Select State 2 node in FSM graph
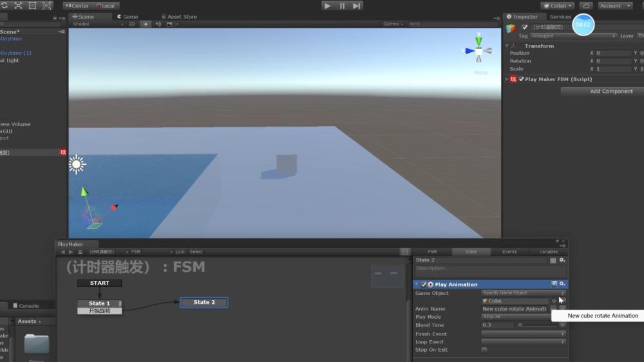This screenshot has height=362, width=644. pos(204,303)
